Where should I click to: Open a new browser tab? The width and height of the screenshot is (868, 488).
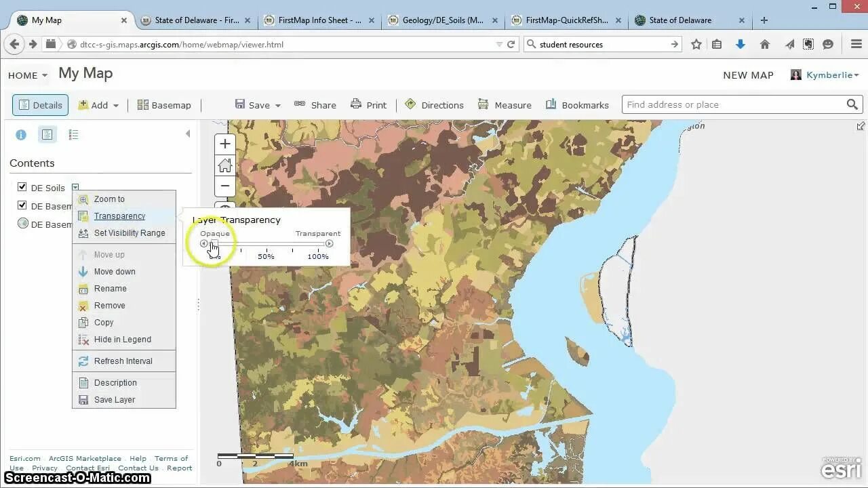[764, 20]
